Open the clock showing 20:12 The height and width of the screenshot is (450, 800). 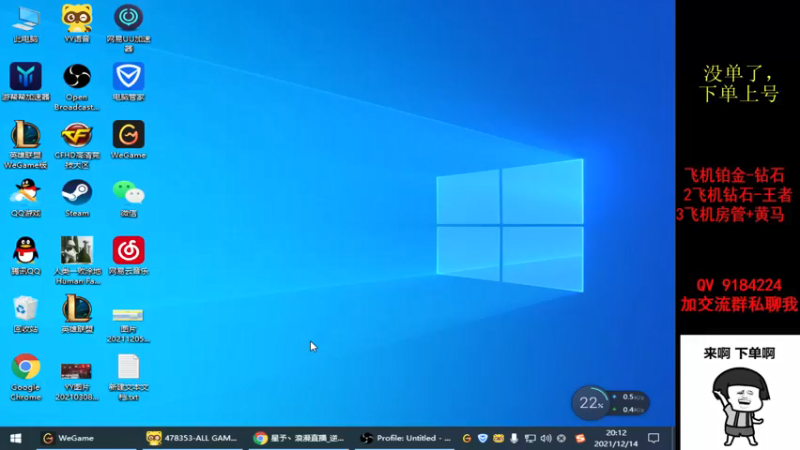tap(616, 438)
